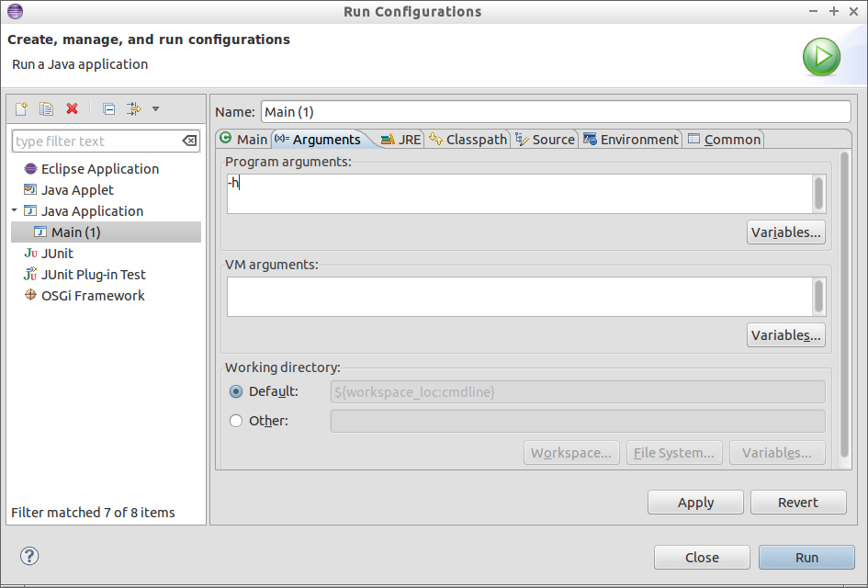Open the Environment tab
This screenshot has width=868, height=588.
(631, 140)
